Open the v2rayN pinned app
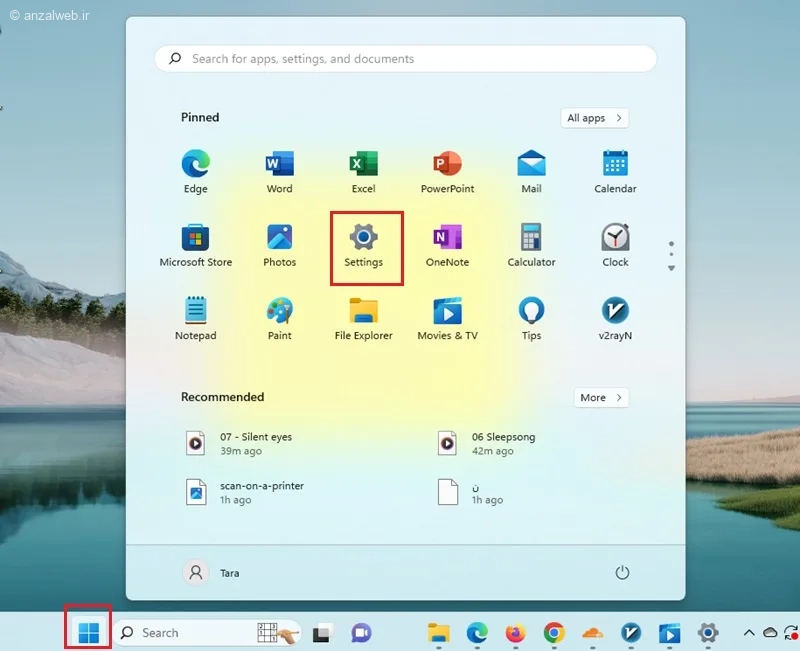Viewport: 800px width, 651px height. point(615,318)
